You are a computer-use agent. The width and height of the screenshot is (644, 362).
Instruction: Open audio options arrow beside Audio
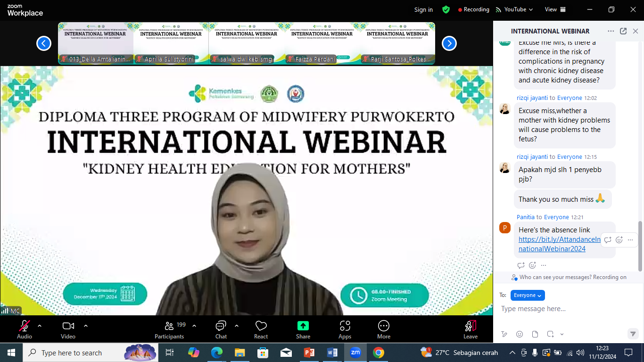click(40, 326)
